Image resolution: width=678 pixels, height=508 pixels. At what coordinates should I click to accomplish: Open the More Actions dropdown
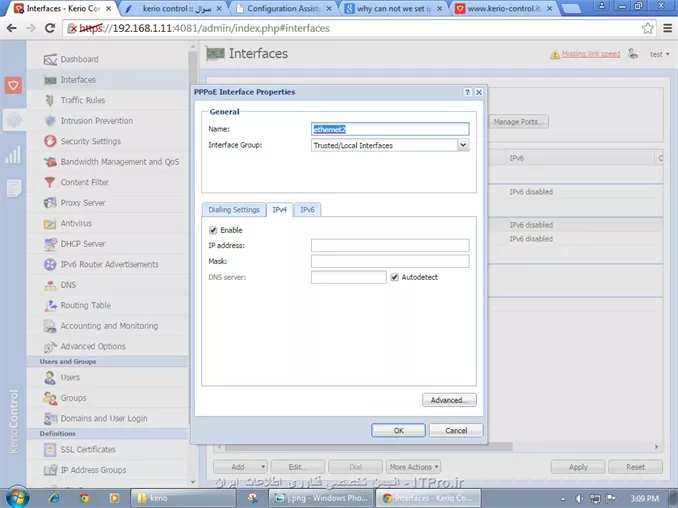tap(413, 467)
